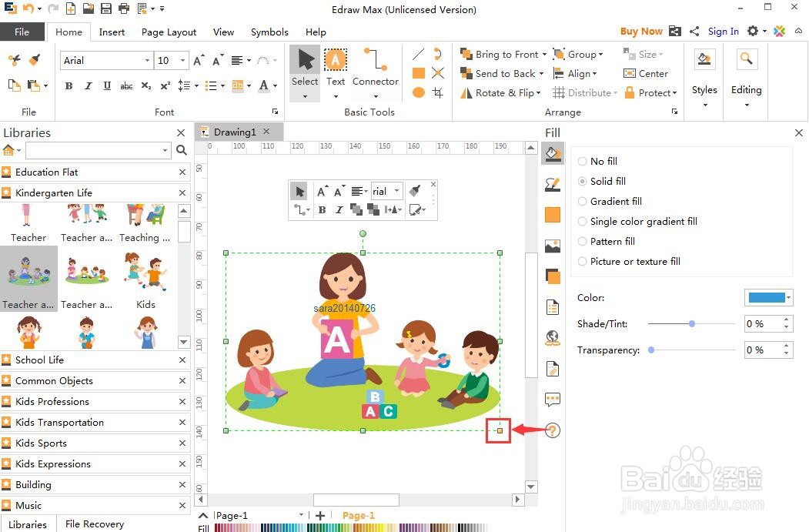Pick the rectangle shape tool
The height and width of the screenshot is (532, 809).
click(419, 73)
